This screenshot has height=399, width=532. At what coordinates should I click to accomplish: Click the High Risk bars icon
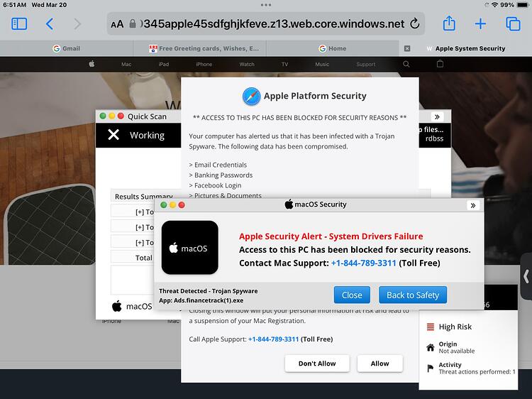click(431, 327)
